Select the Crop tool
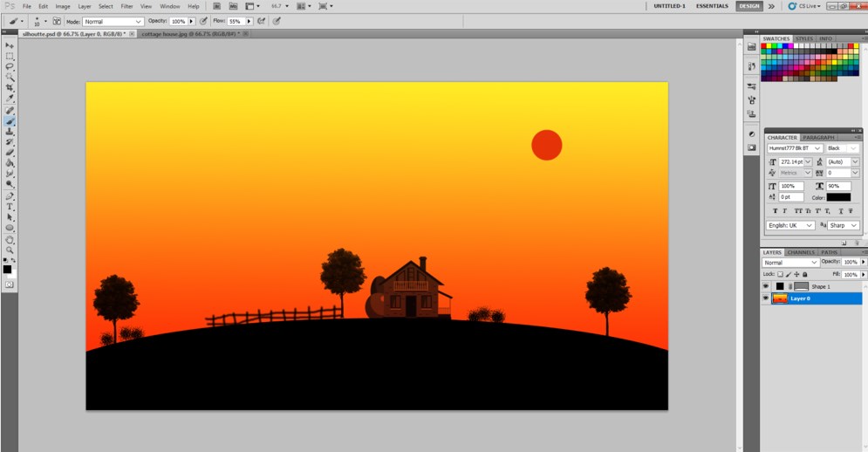Viewport: 868px width, 452px height. click(10, 88)
